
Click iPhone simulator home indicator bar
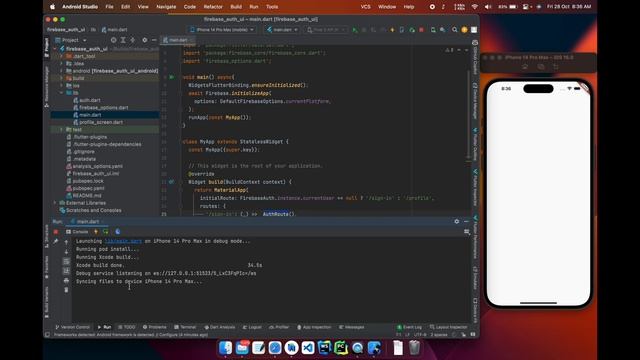point(538,303)
